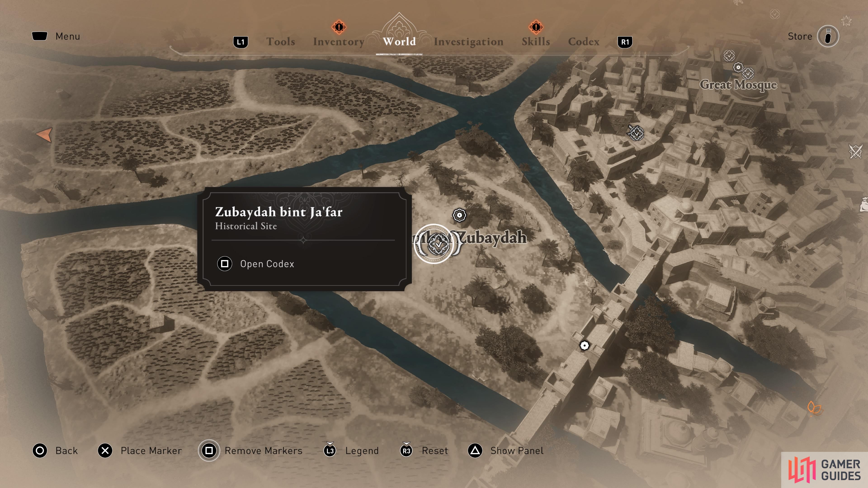Toggle Show Panel triangle button
868x488 pixels.
505,451
